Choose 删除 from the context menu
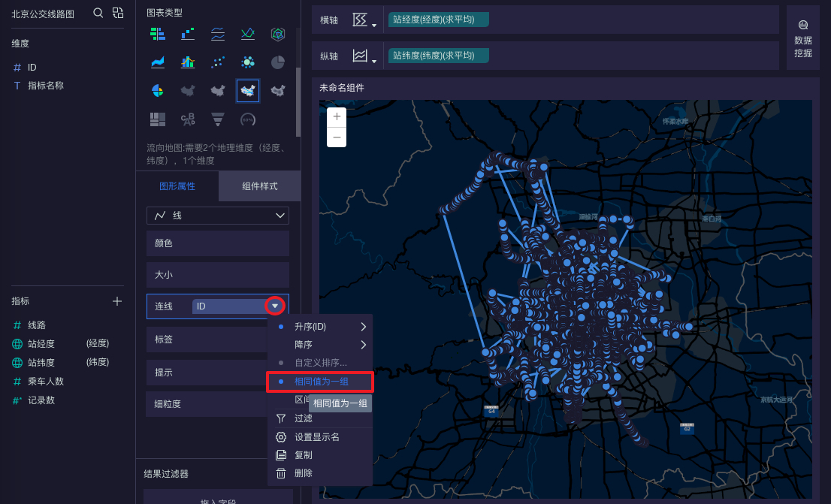 point(320,472)
